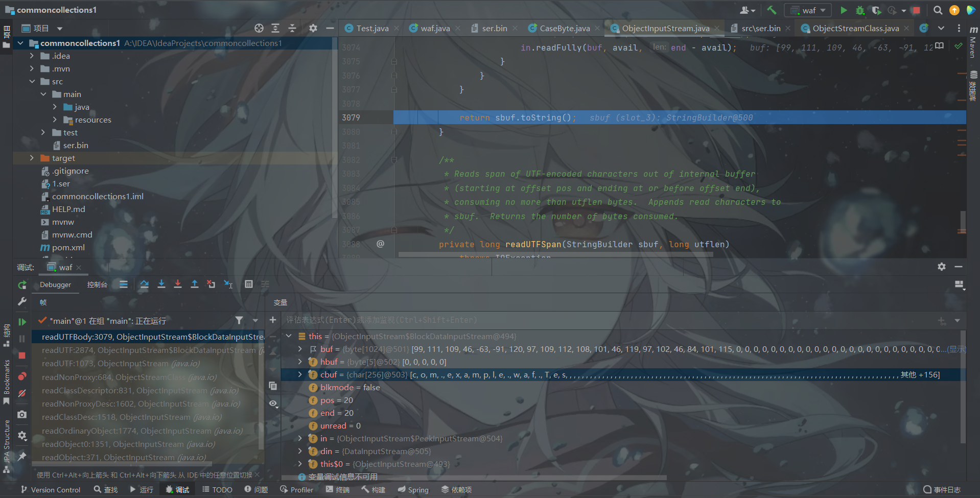This screenshot has height=498, width=980.
Task: Click the wrench Modify Run Configuration icon
Action: click(22, 302)
